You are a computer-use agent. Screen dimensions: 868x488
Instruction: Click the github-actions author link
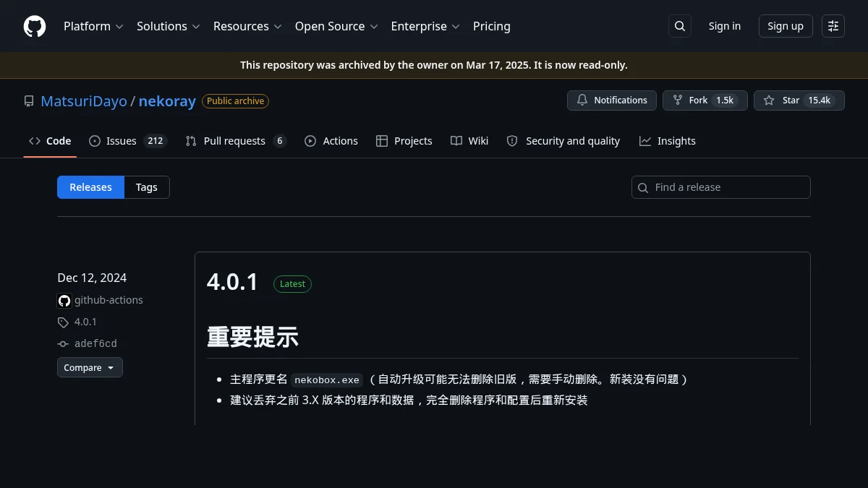tap(109, 300)
